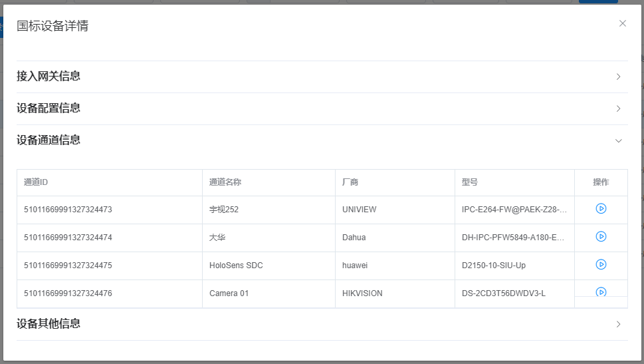Click the 操作 column header
This screenshot has height=364, width=644.
[x=601, y=182]
